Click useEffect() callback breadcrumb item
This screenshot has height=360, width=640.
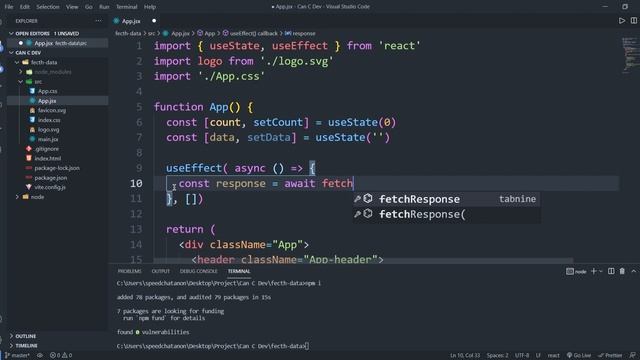250,33
